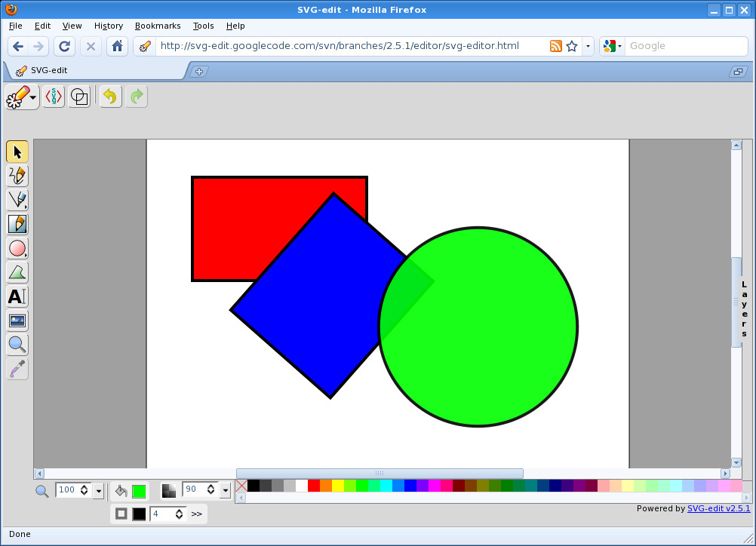Activate the Zoom magnifier tool in left toolbar
Screen dimensions: 756x546
click(17, 345)
